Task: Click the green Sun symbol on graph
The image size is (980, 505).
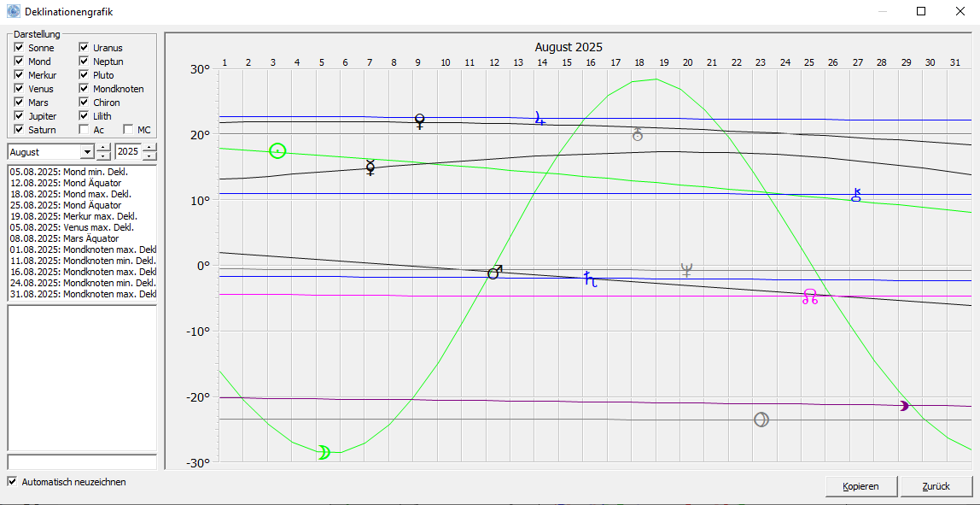Action: (x=277, y=151)
